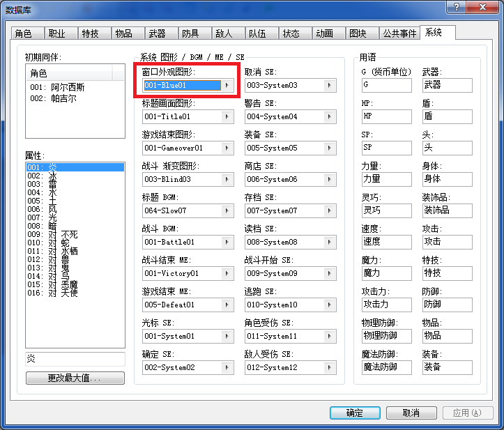Open the 商店 SE arrow for 006-System06
Viewport: 504px width, 430px height.
pyautogui.click(x=330, y=179)
